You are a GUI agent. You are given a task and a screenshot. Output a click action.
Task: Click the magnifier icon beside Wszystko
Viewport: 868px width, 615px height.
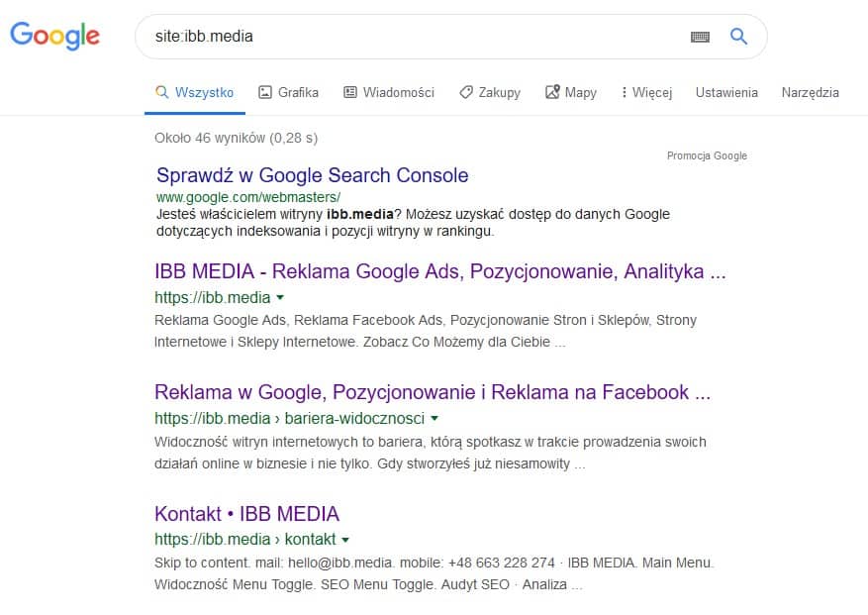pyautogui.click(x=161, y=91)
